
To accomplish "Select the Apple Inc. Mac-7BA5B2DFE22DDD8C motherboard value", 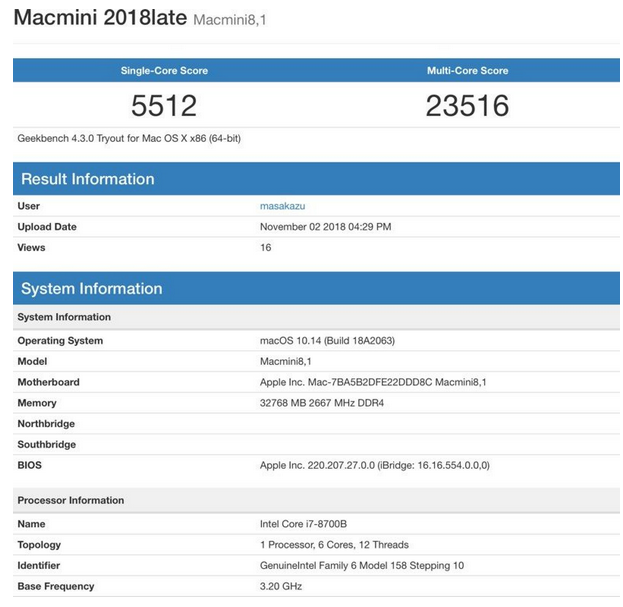I will [373, 382].
